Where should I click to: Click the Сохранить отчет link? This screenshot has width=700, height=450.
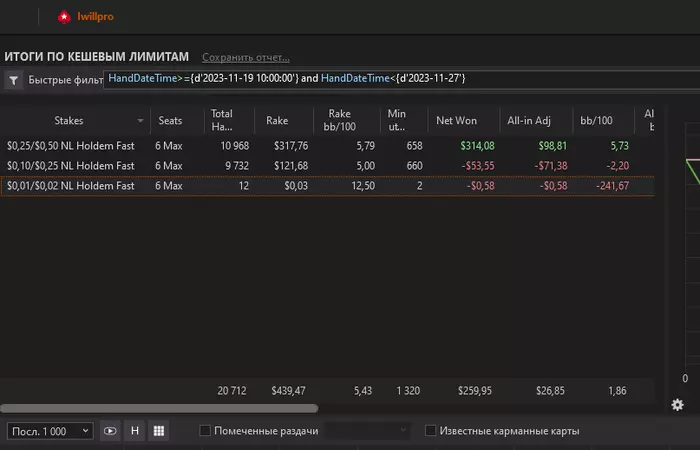point(246,57)
